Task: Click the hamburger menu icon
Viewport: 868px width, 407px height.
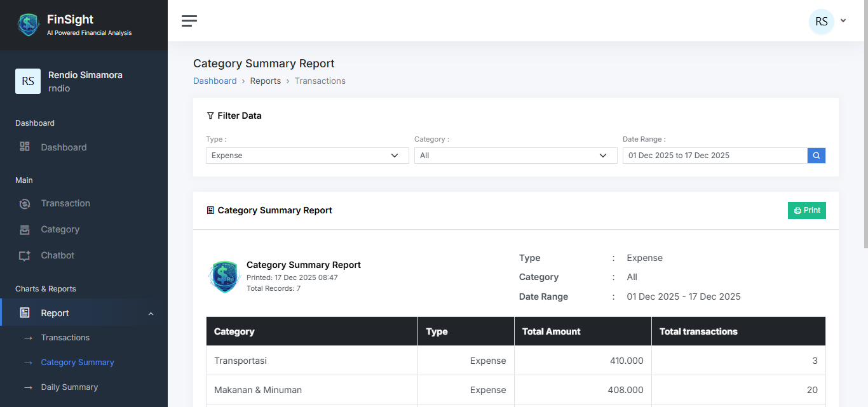Action: (189, 21)
